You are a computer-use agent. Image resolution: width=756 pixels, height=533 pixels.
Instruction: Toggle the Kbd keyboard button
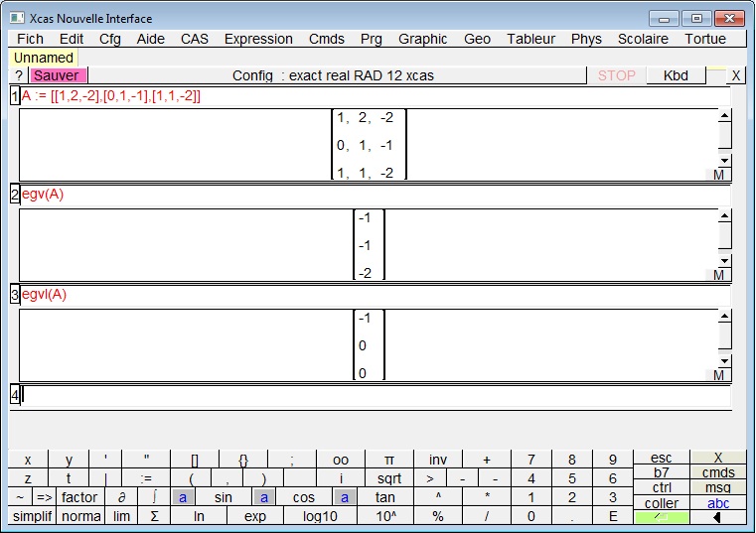point(676,75)
